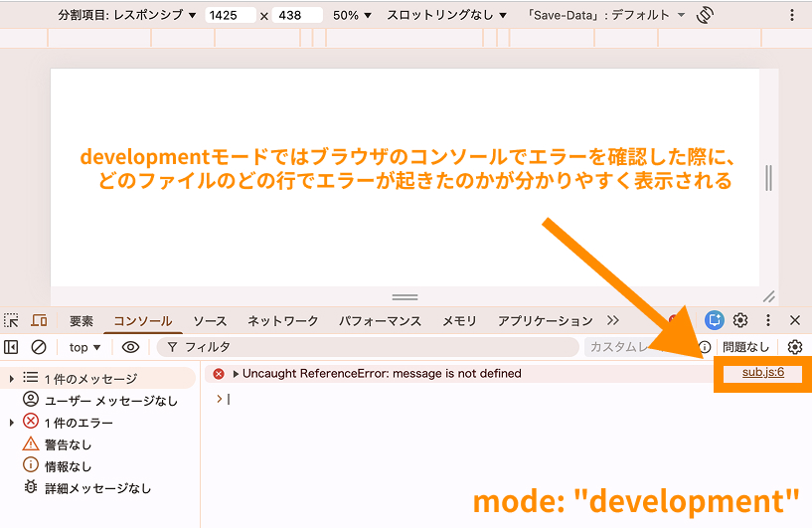812x528 pixels.
Task: Open the device toolbar three-dot menu
Action: tap(792, 15)
